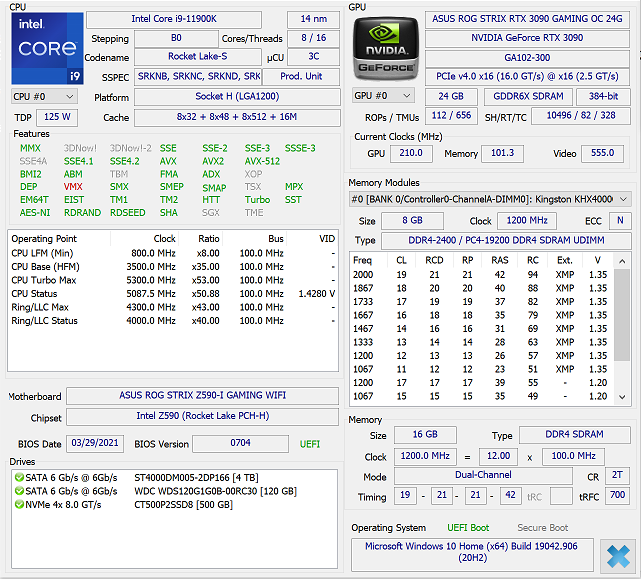Click the Video clock 555.0 field
This screenshot has height=579, width=641.
click(602, 153)
